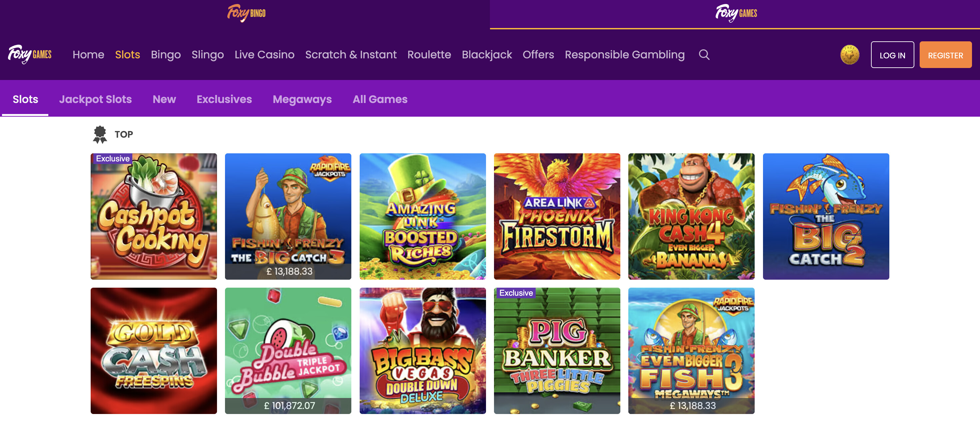Image resolution: width=980 pixels, height=436 pixels.
Task: Click the search magnifier icon
Action: [704, 54]
